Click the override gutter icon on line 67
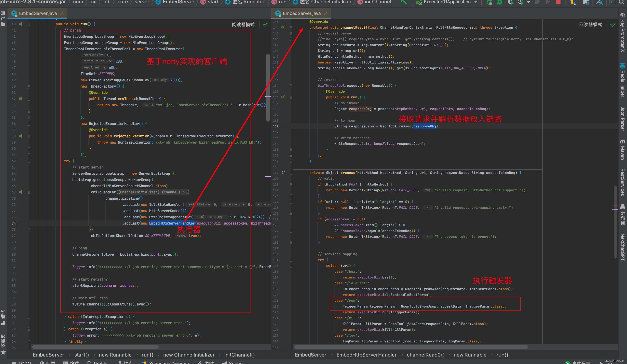Image resolution: width=627 pixels, height=364 pixels. (x=20, y=192)
